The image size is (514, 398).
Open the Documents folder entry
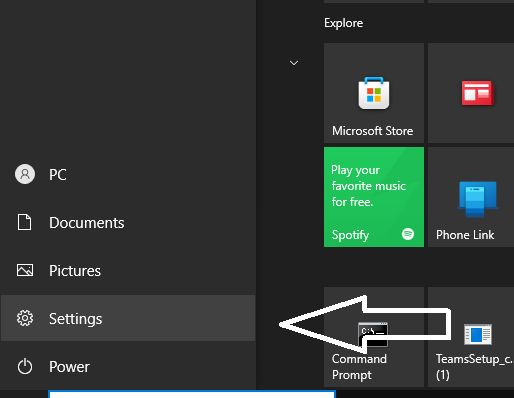tap(128, 222)
